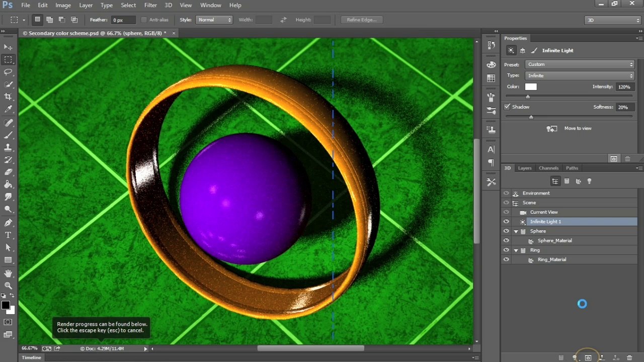Select the Lasso tool

pos(8,72)
